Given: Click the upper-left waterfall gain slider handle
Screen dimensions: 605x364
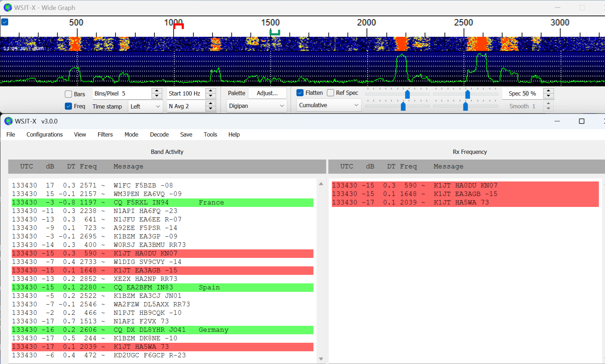Looking at the screenshot, I should tap(407, 94).
